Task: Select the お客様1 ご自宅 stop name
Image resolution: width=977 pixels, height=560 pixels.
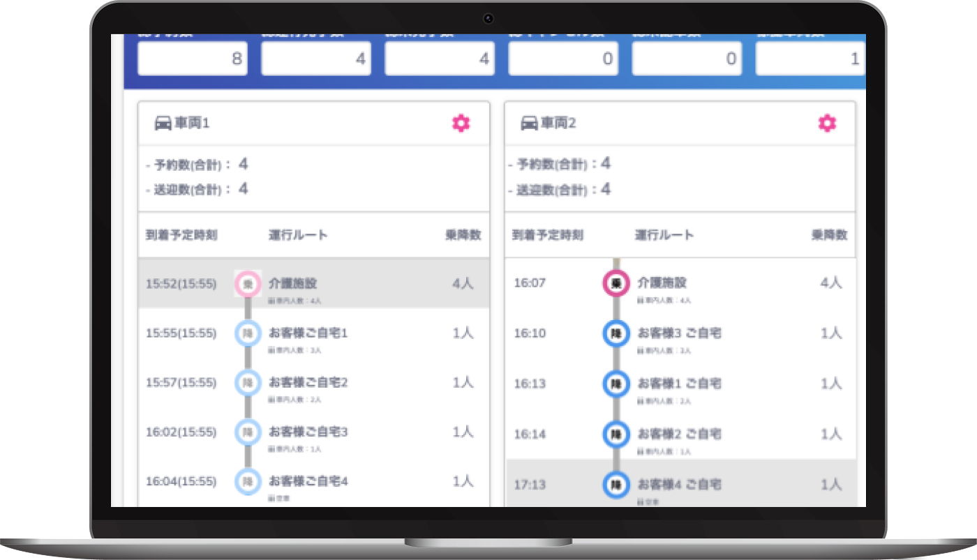Action: coord(679,384)
